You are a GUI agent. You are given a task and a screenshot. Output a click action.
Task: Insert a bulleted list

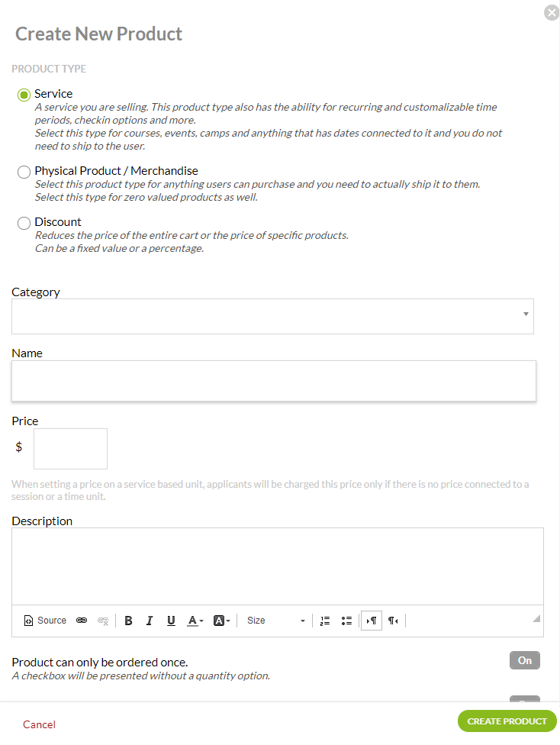coord(346,621)
